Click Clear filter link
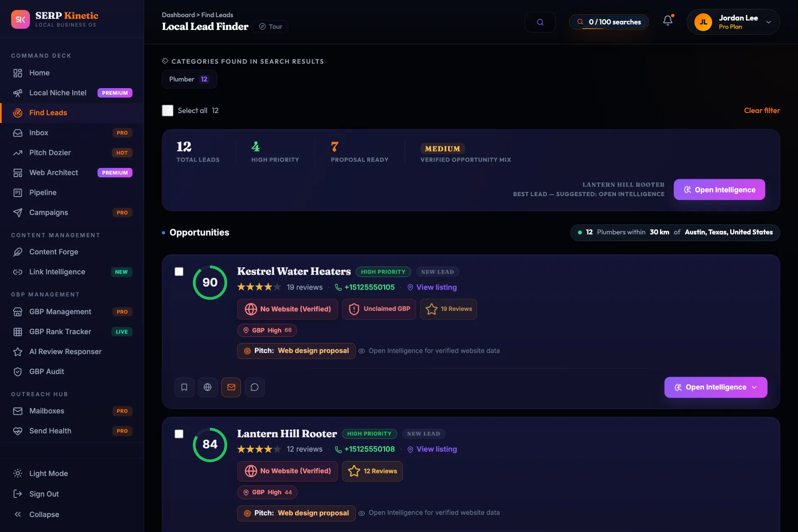Screen dimensions: 798x532 click(761, 111)
